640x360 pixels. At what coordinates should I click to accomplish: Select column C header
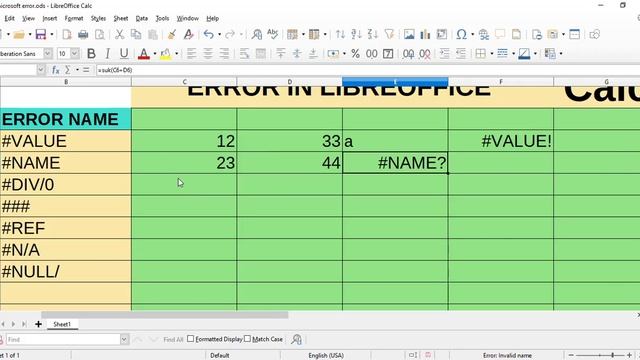click(184, 82)
